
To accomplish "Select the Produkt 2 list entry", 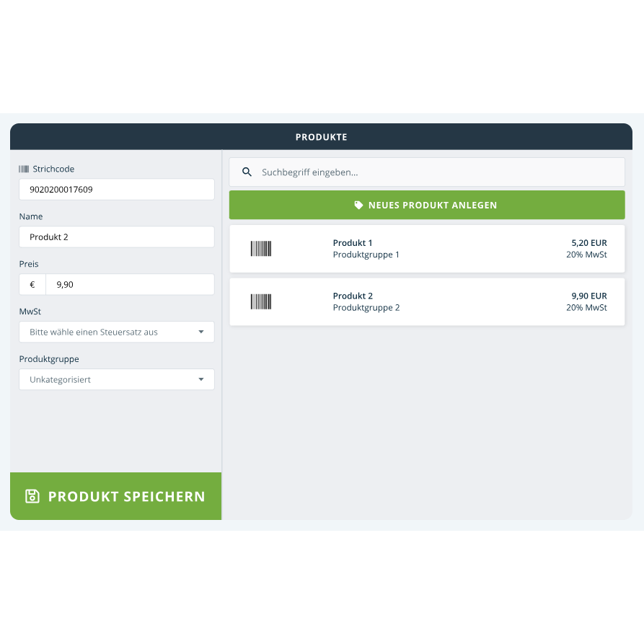I will pyautogui.click(x=427, y=301).
